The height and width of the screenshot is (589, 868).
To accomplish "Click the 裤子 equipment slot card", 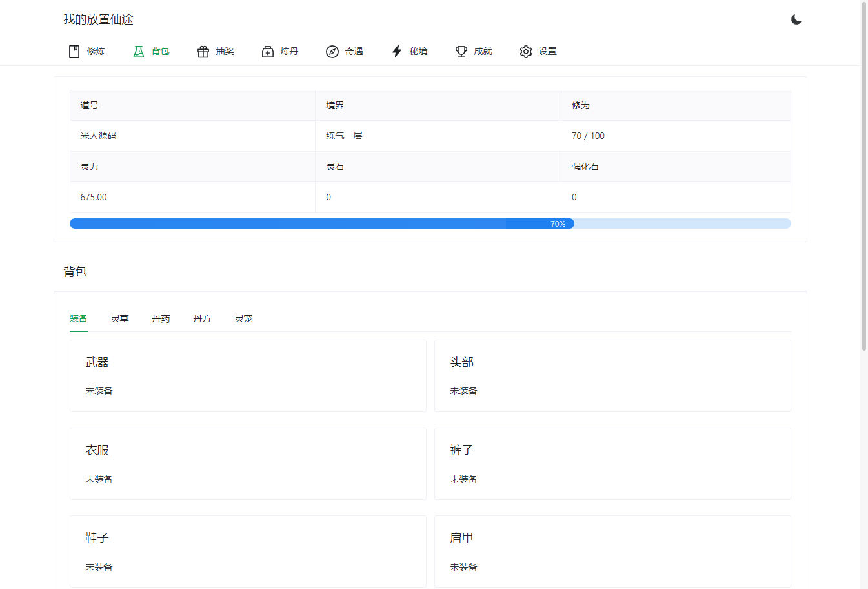I will 612,464.
